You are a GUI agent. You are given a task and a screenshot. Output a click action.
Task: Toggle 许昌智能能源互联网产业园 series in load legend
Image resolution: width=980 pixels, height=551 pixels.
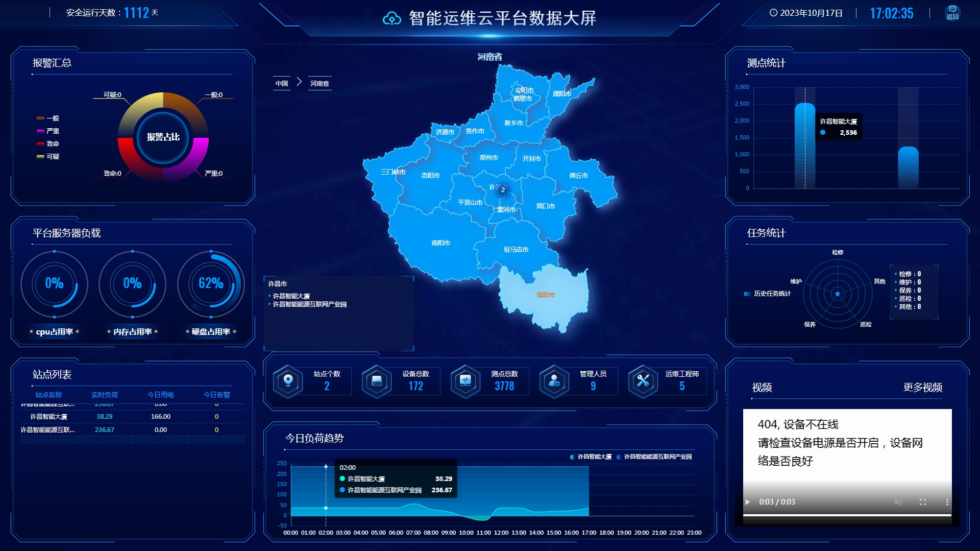tap(654, 457)
